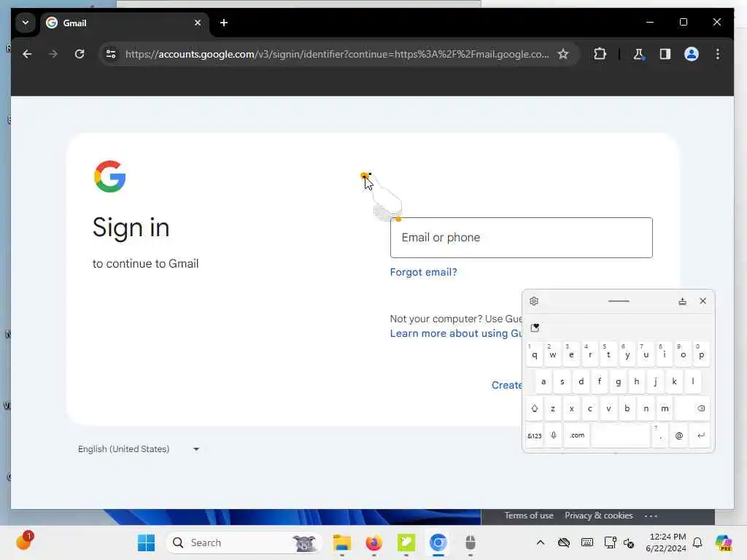The image size is (747, 560).
Task: Tap the @ key on touch keyboard
Action: 679,436
